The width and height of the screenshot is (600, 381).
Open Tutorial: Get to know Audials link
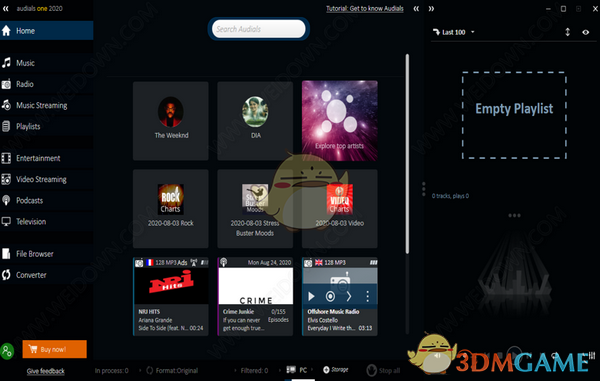[x=365, y=8]
